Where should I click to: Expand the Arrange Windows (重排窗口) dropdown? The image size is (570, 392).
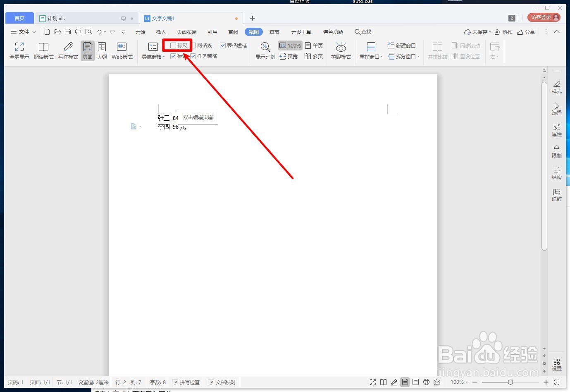[382, 57]
